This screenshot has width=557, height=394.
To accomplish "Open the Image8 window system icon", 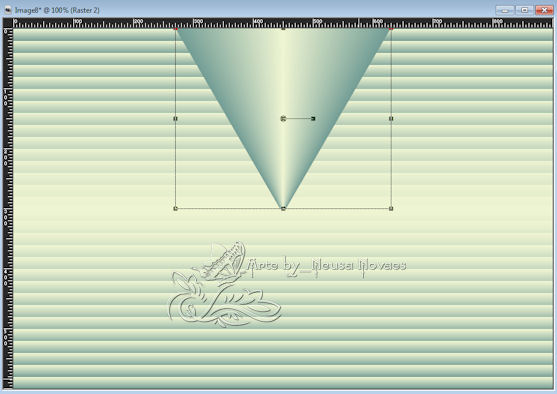I will [8, 10].
